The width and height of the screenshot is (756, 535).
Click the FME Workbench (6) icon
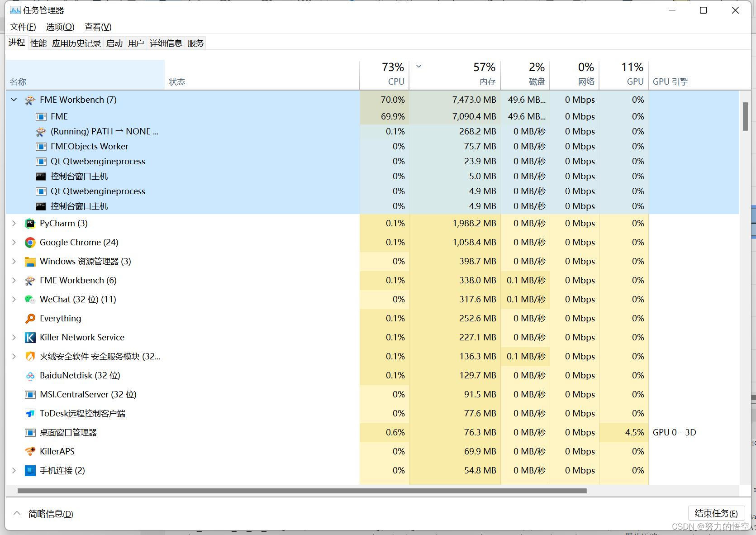tap(30, 281)
